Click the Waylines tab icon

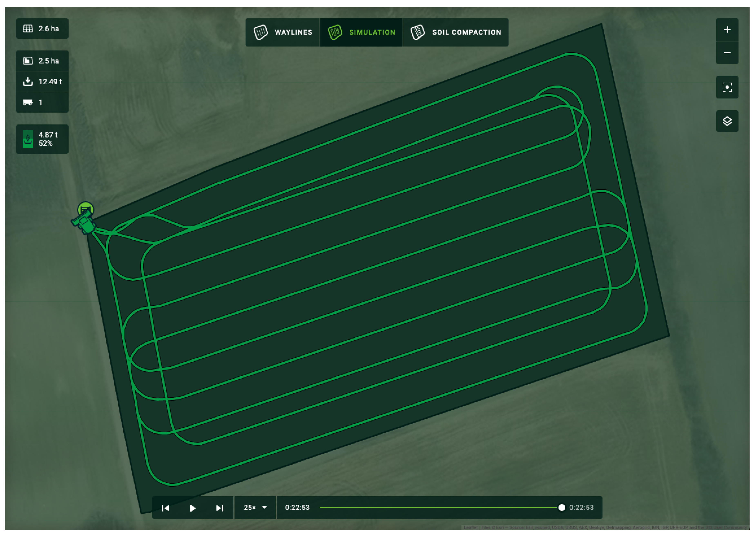(x=261, y=32)
